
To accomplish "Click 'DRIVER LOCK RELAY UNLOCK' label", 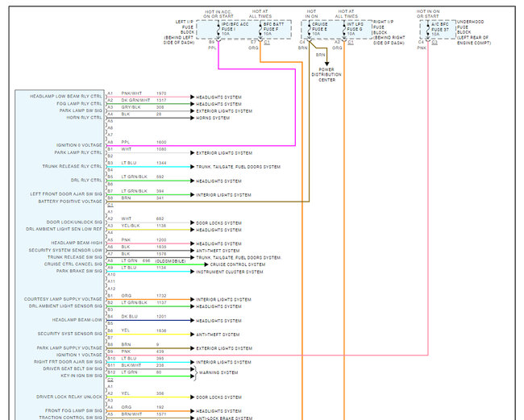I will pyautogui.click(x=69, y=397).
